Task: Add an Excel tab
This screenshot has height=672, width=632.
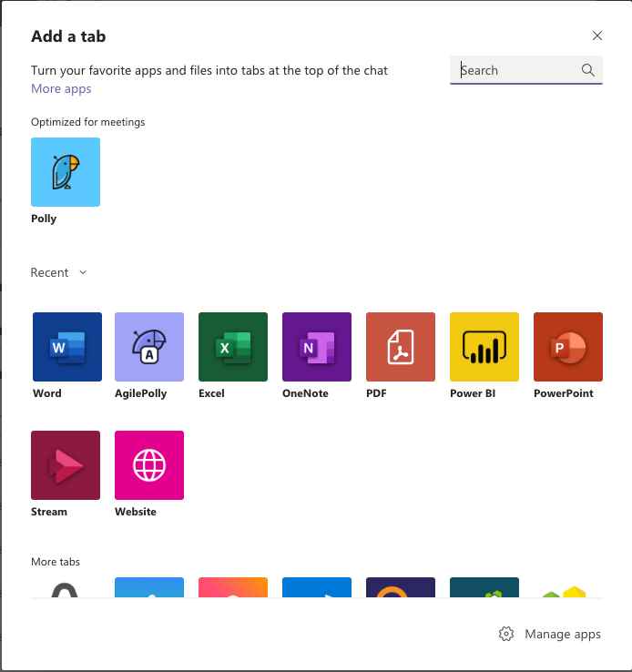Action: coord(233,347)
